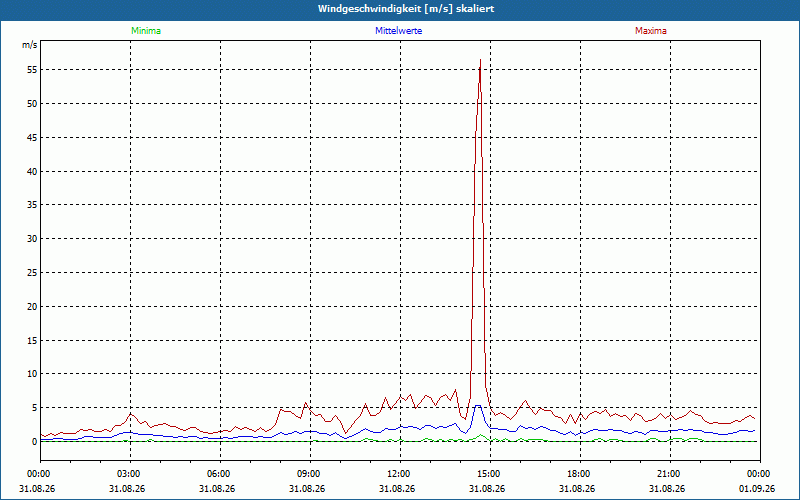Click the m/s unit label on y-axis
The image size is (800, 500).
[30, 45]
